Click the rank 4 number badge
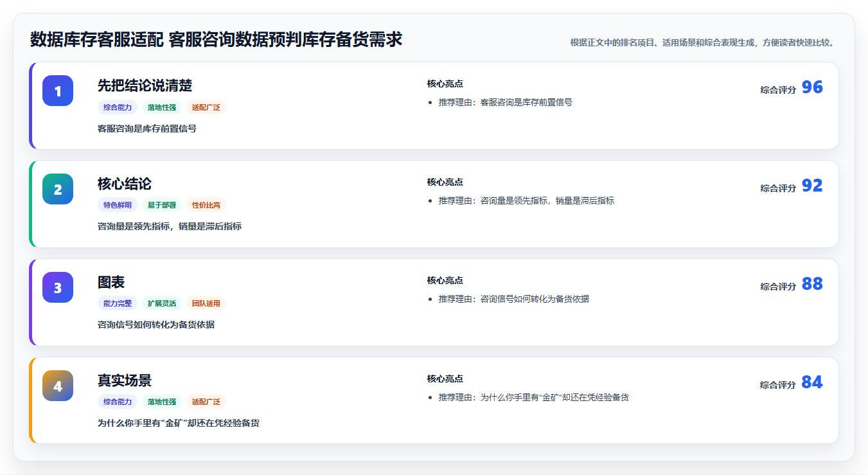The width and height of the screenshot is (868, 475). 58,386
